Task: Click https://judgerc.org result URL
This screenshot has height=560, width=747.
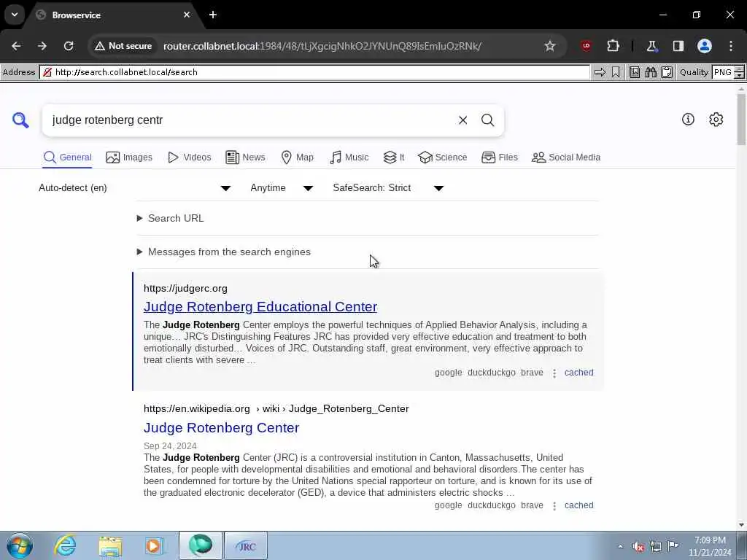Action: pos(185,289)
